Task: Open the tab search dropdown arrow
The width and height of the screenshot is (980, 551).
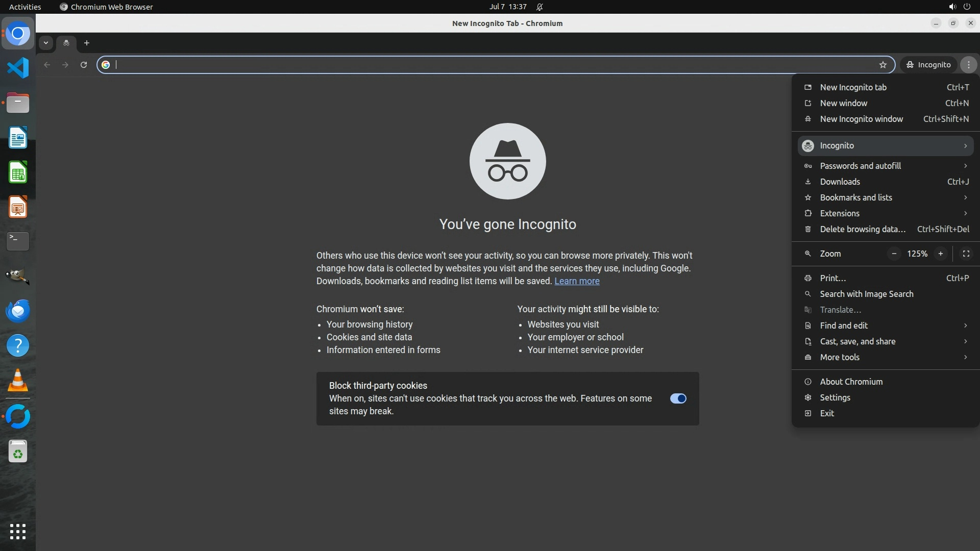Action: (46, 43)
